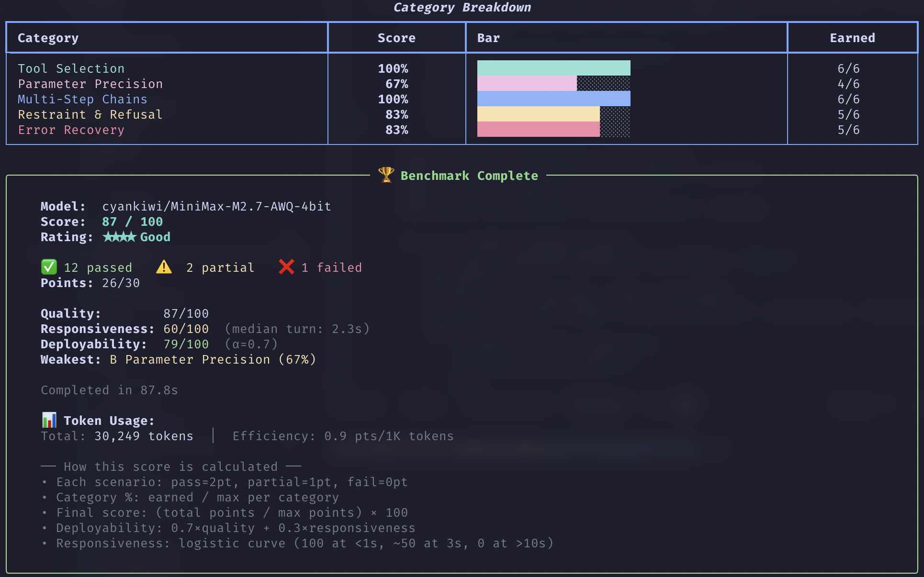Click the Tool Selection teal bar
924x577 pixels.
point(553,68)
